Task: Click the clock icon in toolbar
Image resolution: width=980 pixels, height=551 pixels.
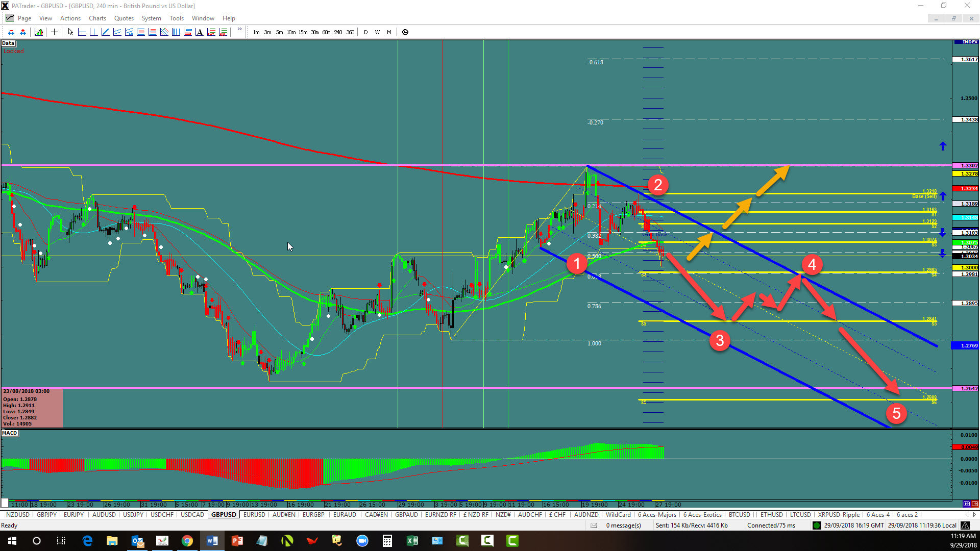Action: [405, 32]
